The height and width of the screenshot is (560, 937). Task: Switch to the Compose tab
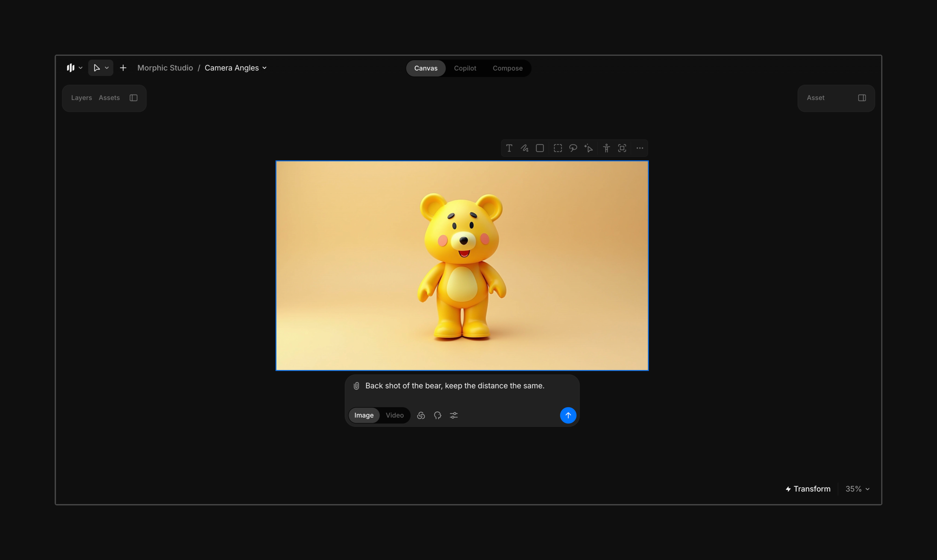(507, 68)
